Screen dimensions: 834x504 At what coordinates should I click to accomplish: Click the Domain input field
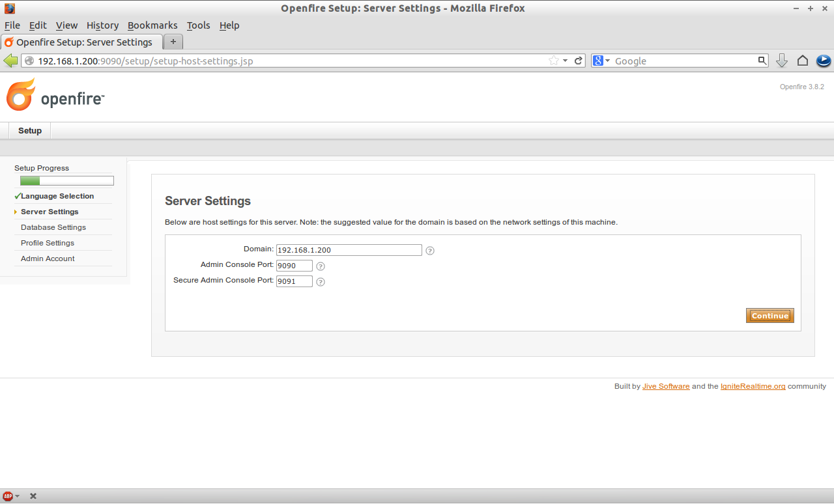click(349, 250)
